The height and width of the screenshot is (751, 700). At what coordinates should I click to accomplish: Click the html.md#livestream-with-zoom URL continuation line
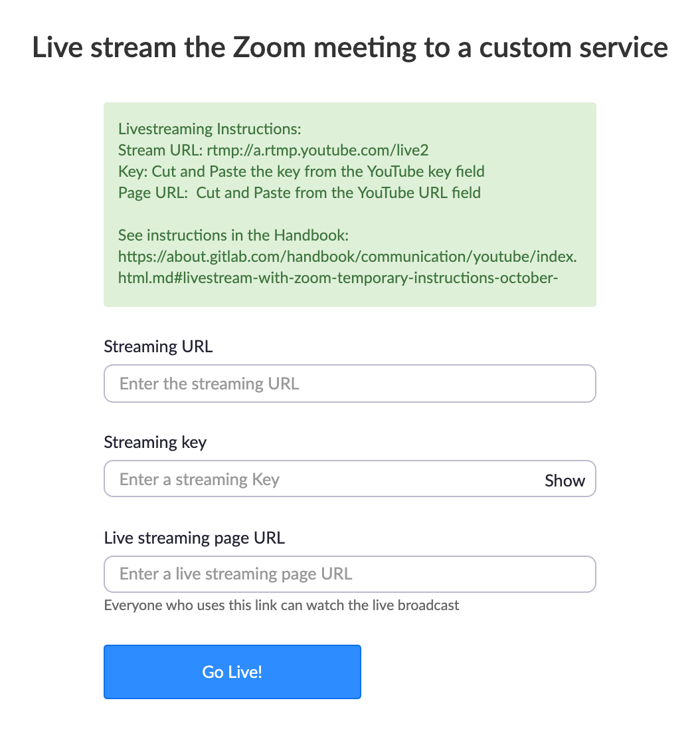[x=338, y=278]
